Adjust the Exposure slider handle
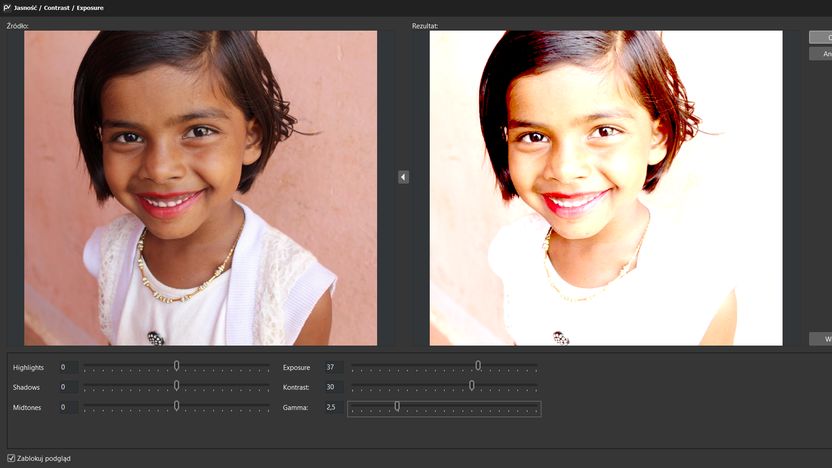The height and width of the screenshot is (468, 832). coord(478,366)
